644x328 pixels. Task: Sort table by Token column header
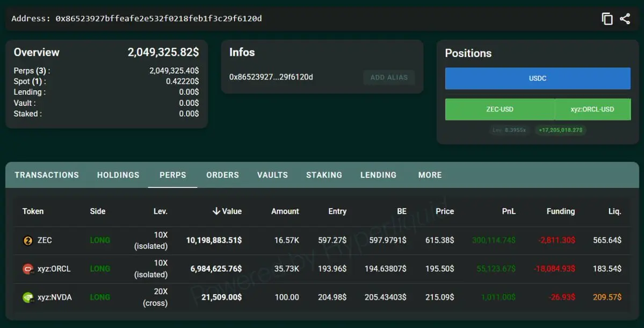33,211
